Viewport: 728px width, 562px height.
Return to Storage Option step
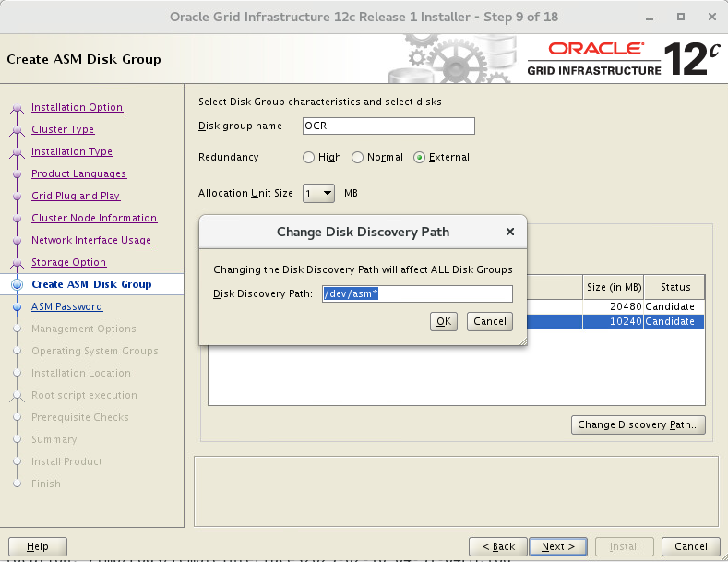pos(68,262)
